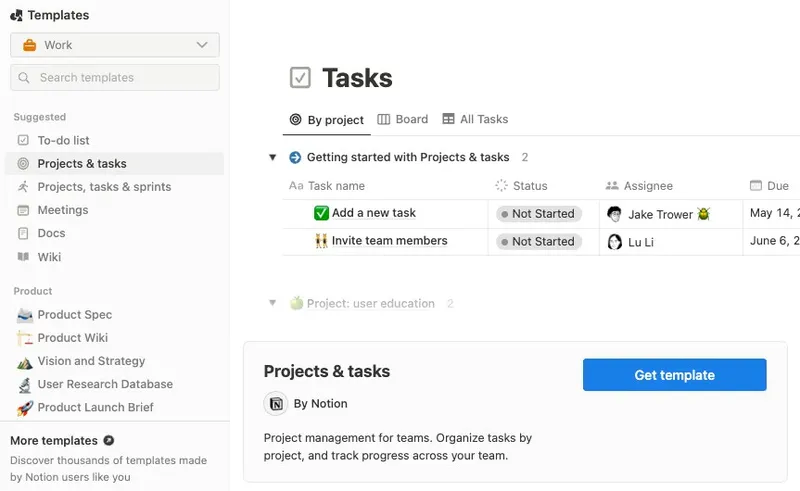This screenshot has height=491, width=800.
Task: Click the More templates arrow icon
Action: 109,440
